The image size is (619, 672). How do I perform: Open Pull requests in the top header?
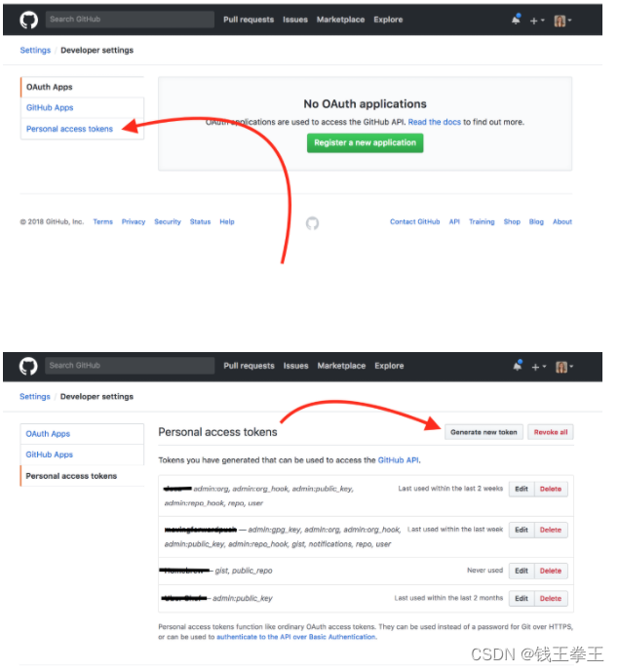(x=249, y=20)
